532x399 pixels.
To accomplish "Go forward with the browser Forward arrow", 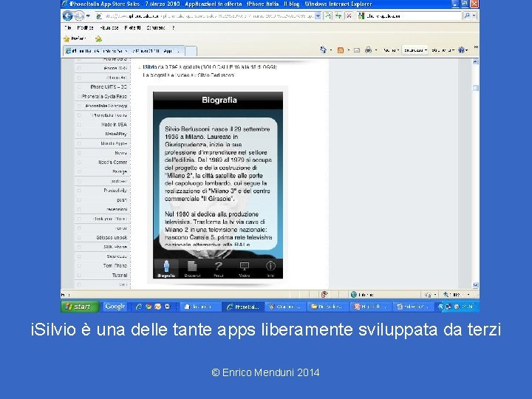I will (x=79, y=16).
